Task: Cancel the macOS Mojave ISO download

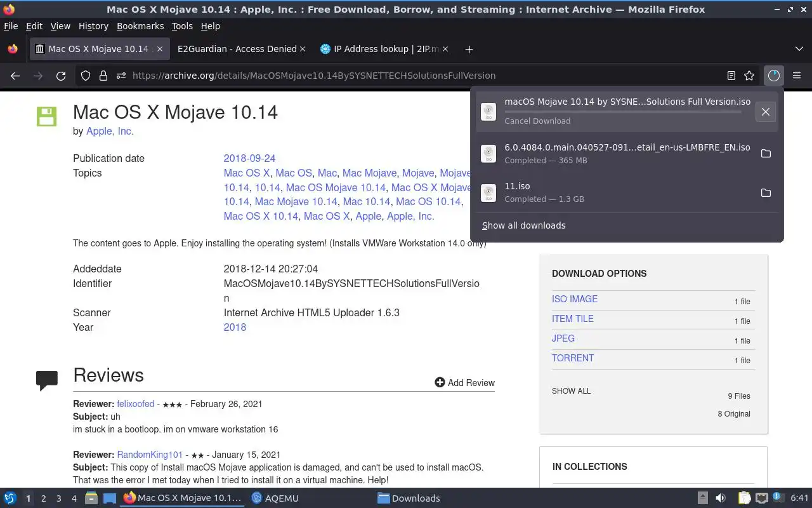Action: pos(766,112)
